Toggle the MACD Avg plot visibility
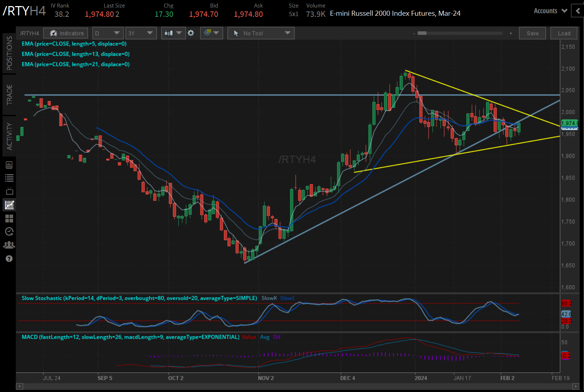 coord(265,337)
